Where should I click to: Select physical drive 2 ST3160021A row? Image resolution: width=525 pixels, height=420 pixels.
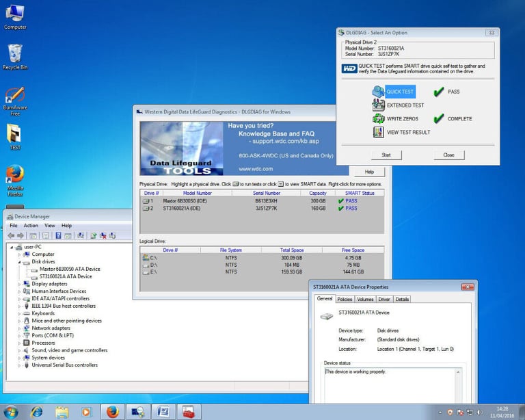click(x=262, y=209)
